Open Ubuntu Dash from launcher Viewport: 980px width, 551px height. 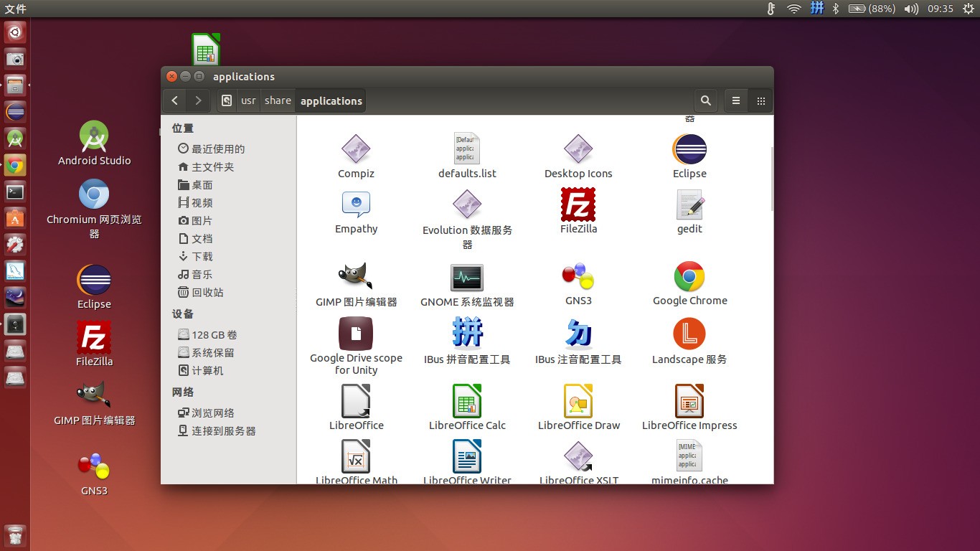tap(15, 32)
